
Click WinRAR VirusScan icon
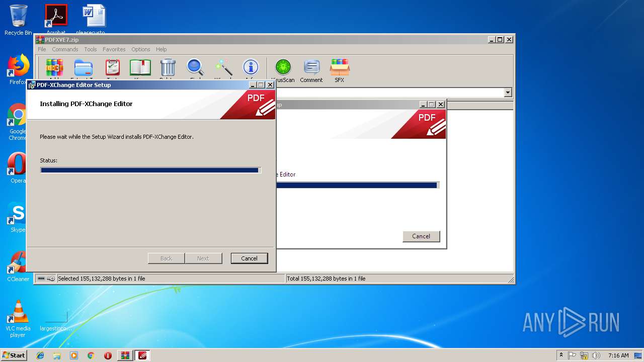tap(283, 67)
